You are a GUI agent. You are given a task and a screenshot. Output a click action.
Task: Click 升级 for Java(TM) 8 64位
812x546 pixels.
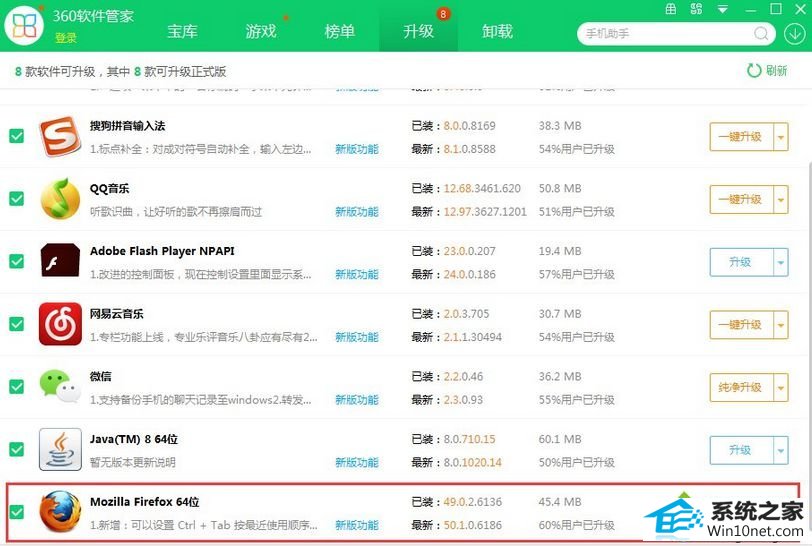click(741, 450)
